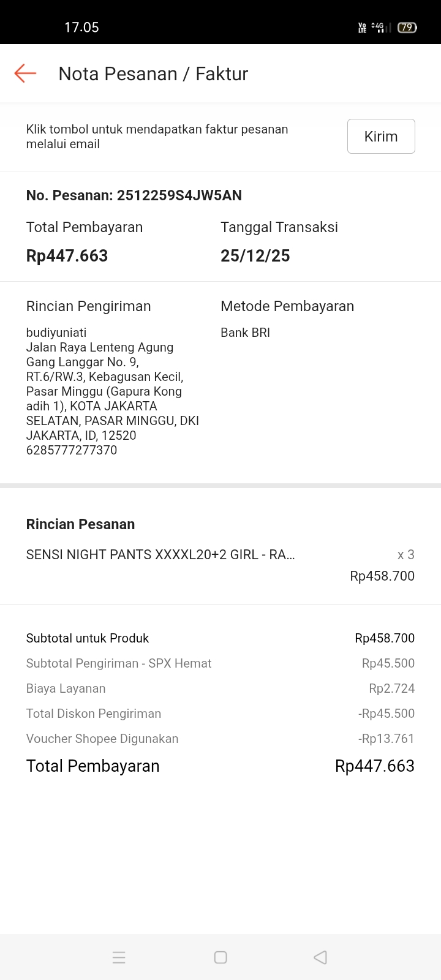Tap the transaction date 25/12/25
The image size is (441, 980).
coord(255,256)
